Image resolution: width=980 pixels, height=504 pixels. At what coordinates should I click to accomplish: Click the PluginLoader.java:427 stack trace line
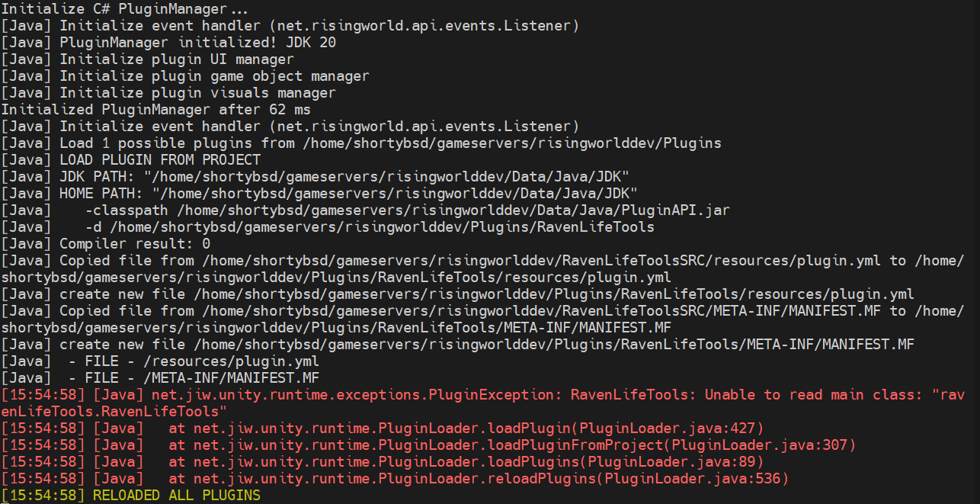tap(466, 429)
